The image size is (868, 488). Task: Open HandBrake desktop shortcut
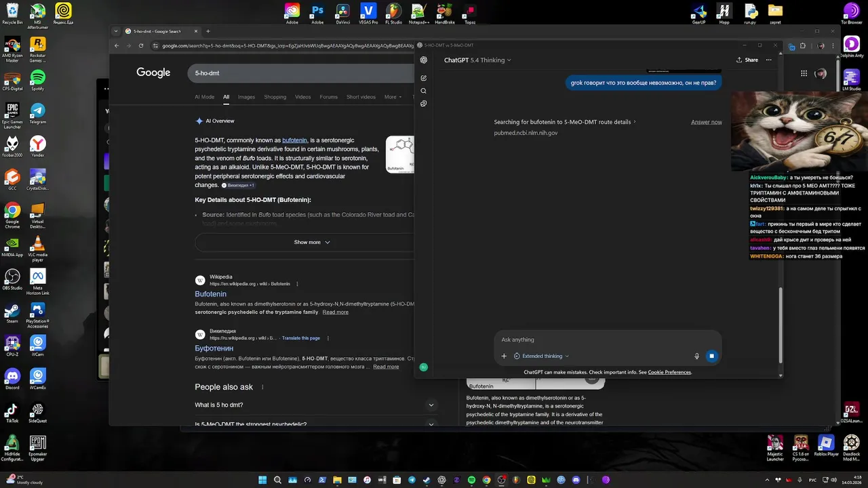[x=444, y=14]
